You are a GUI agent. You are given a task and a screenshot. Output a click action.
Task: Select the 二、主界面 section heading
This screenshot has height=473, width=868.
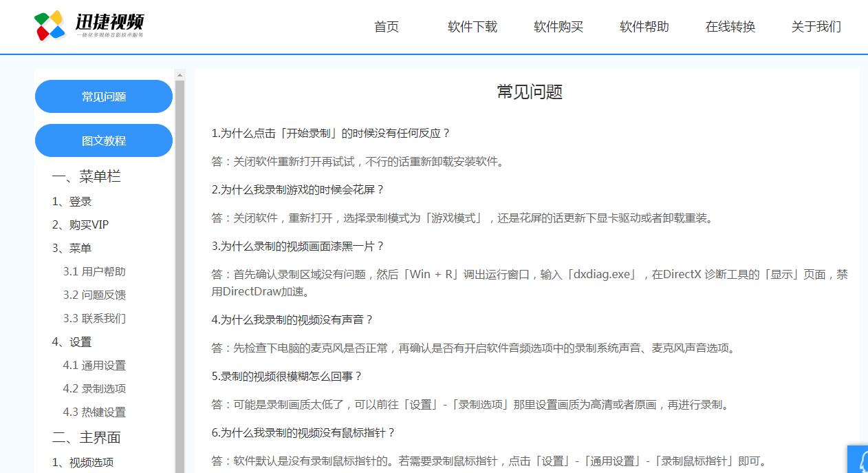point(85,438)
